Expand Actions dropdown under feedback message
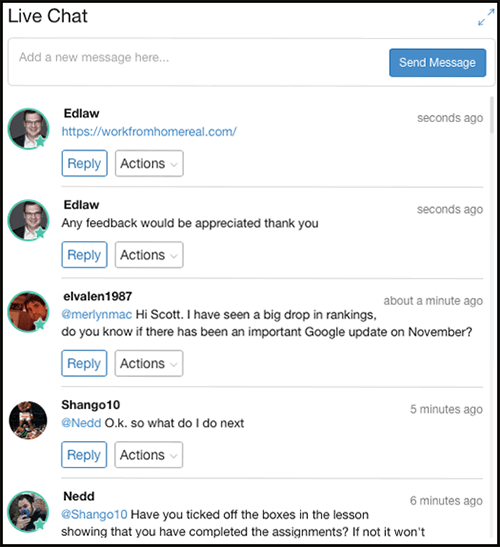Viewport: 500px width, 547px height. [149, 255]
